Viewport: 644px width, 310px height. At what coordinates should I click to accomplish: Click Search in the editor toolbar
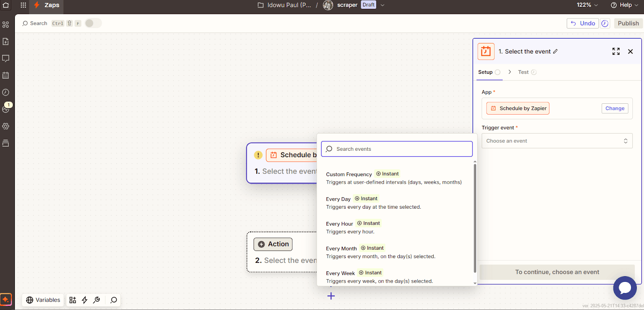click(35, 23)
